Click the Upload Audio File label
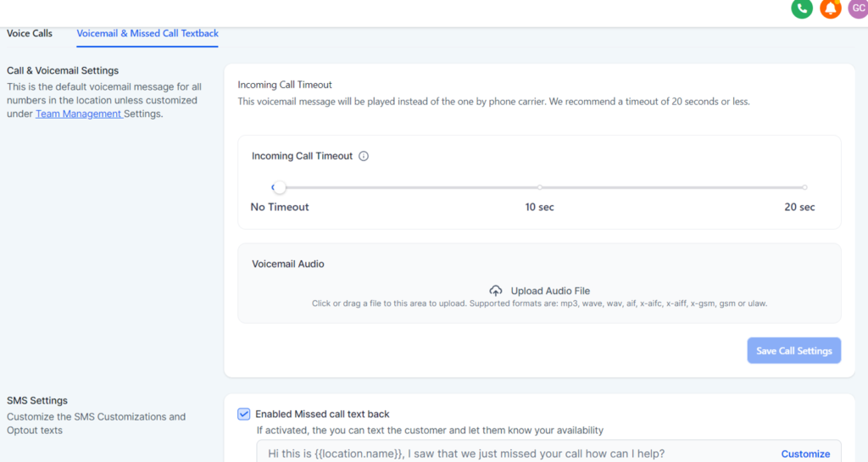This screenshot has width=868, height=462. pos(550,291)
